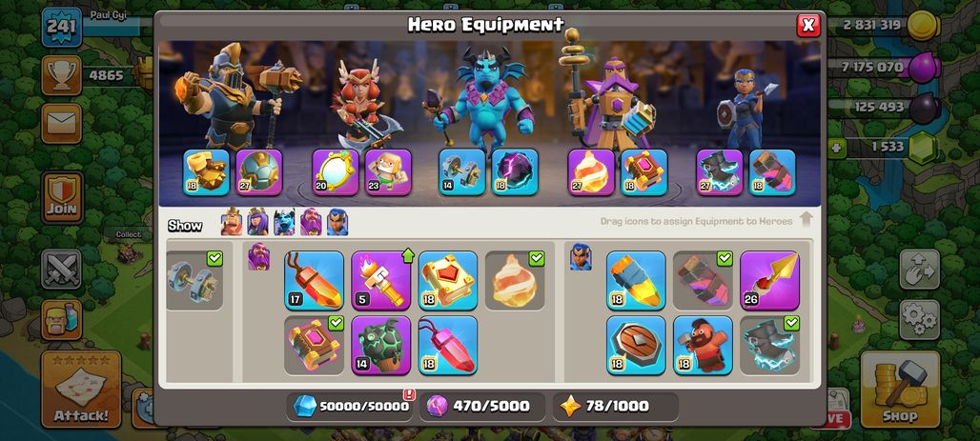Toggle the equipped pink tome checkbox
The image size is (980, 441).
click(336, 323)
